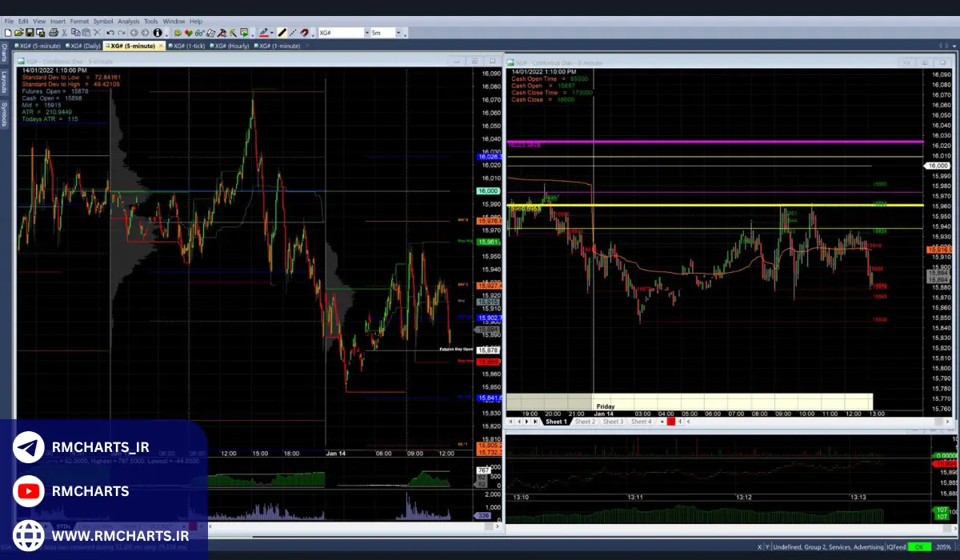Switch to the Sheet 2 tab

[x=585, y=422]
